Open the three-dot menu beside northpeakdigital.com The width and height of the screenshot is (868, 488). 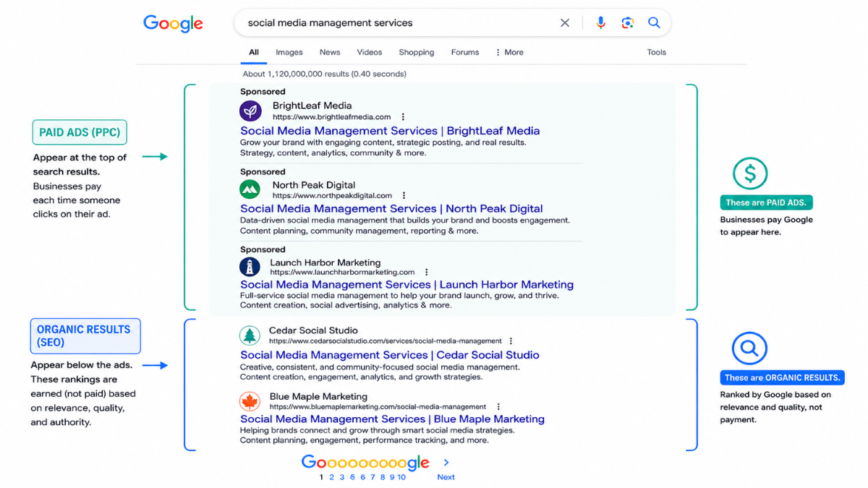[x=404, y=195]
